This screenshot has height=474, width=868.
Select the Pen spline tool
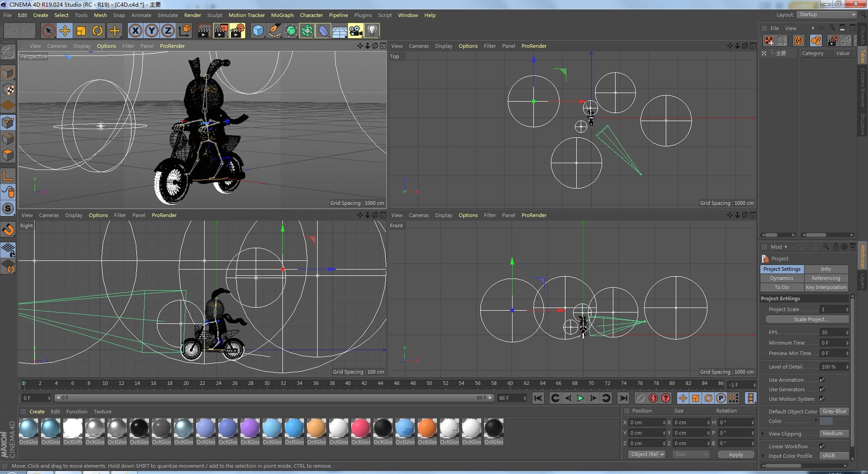tap(274, 31)
